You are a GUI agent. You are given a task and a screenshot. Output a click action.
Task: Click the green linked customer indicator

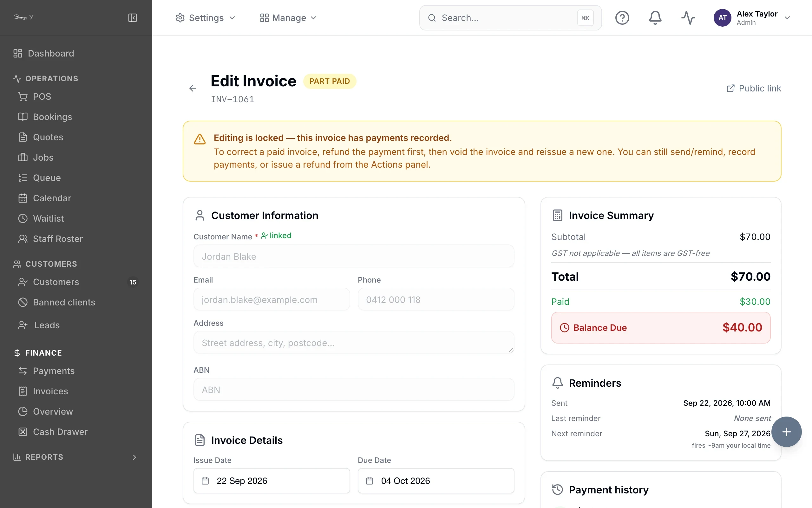(276, 236)
